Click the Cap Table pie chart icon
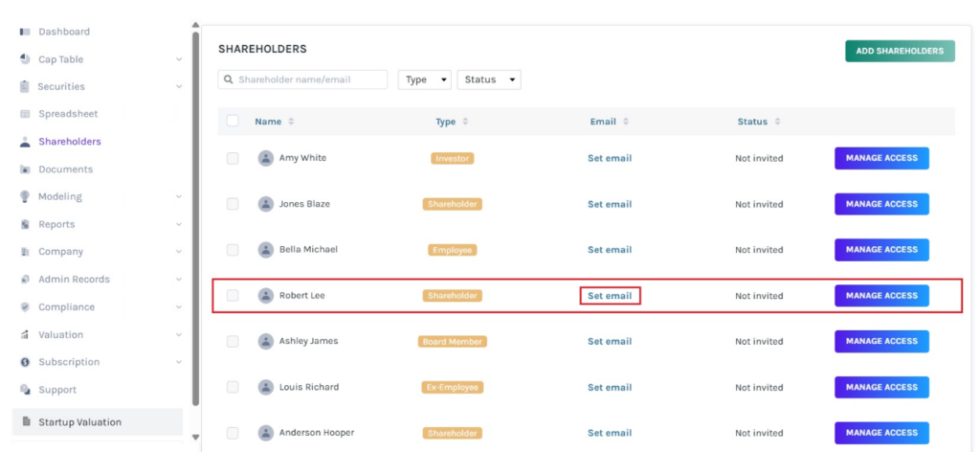 [25, 59]
